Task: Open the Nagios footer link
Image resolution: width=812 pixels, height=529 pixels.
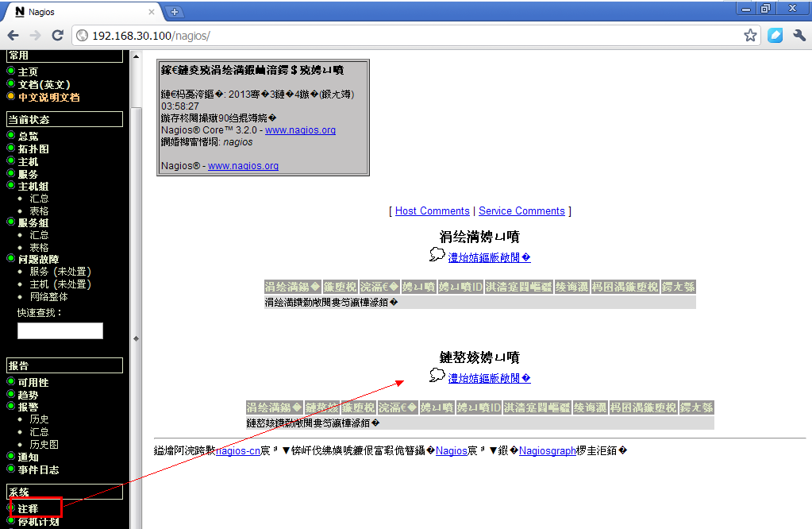Action: tap(452, 451)
